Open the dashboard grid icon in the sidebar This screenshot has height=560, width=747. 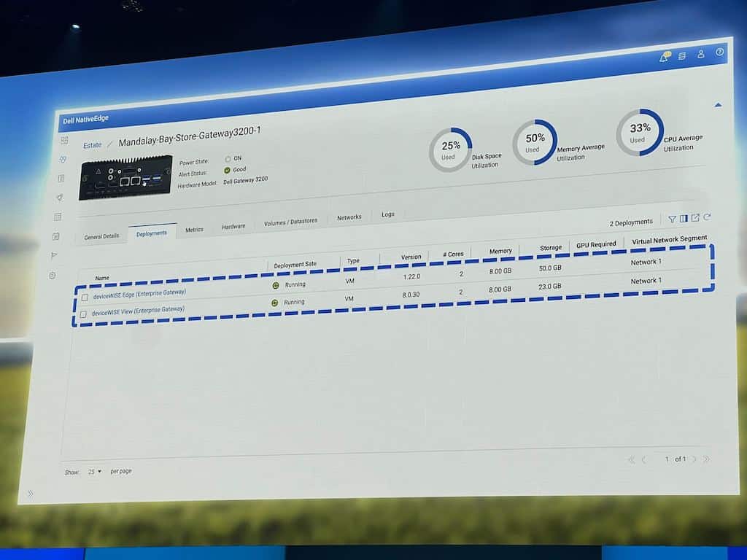coord(64,141)
